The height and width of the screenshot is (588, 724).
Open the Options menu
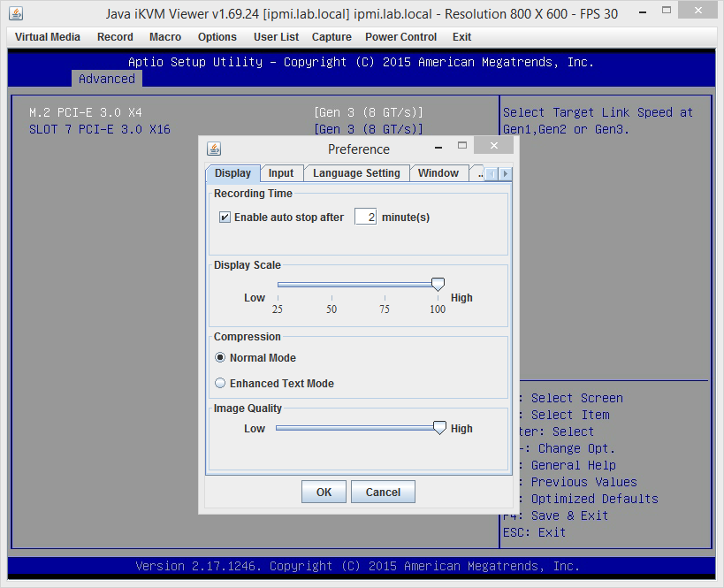click(217, 37)
